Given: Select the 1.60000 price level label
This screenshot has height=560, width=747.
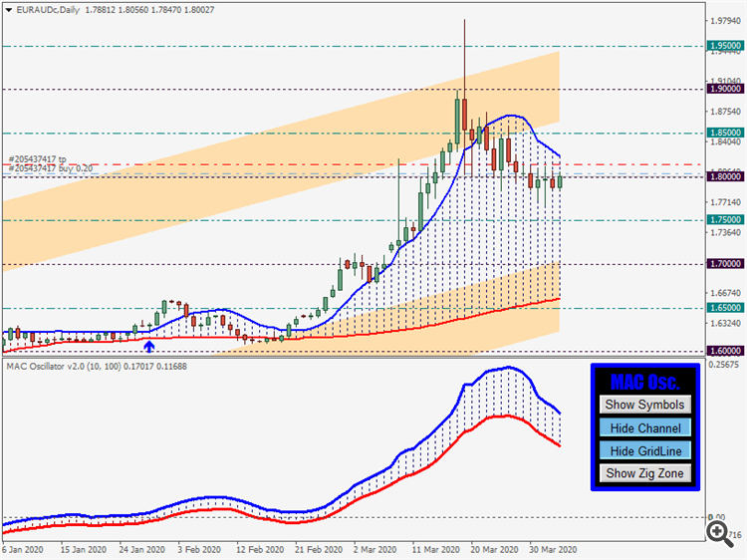Looking at the screenshot, I should click(725, 351).
